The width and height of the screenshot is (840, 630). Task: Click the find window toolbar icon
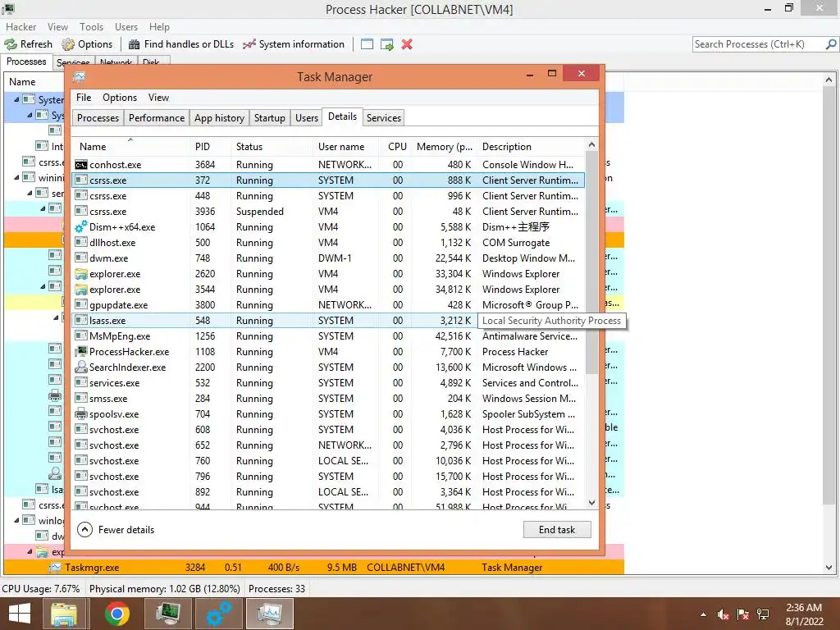[367, 44]
